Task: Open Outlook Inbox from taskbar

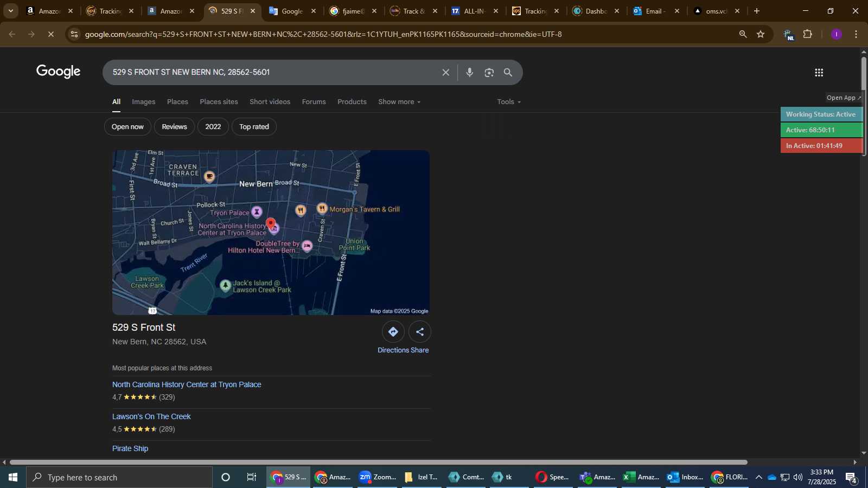Action: tap(685, 477)
